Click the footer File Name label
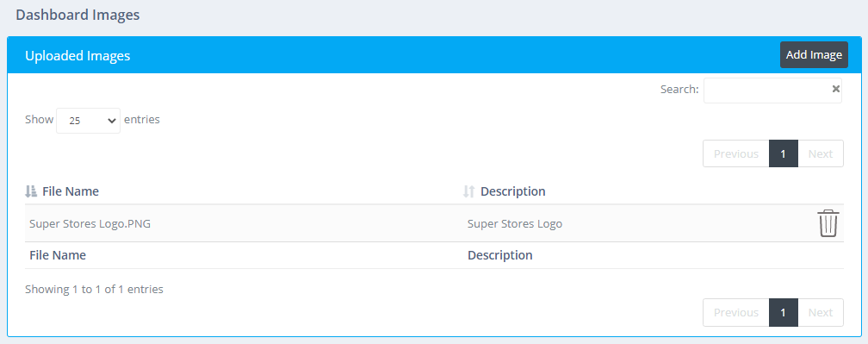 [x=58, y=255]
